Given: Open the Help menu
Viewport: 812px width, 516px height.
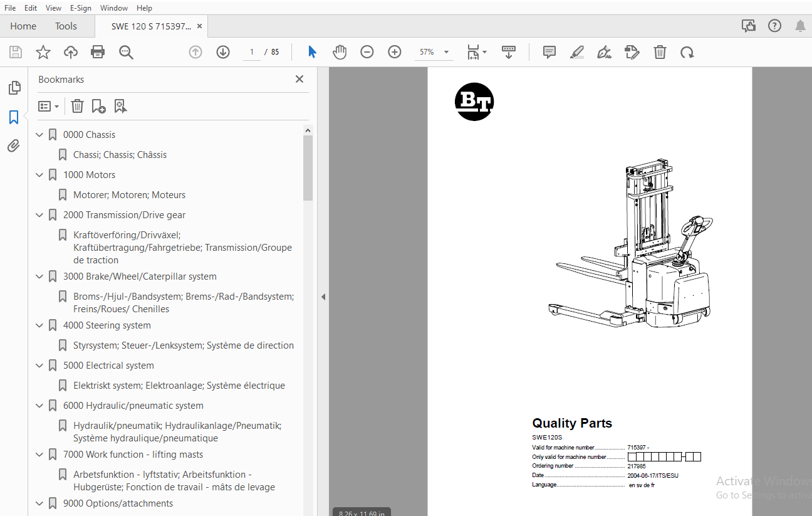Looking at the screenshot, I should (144, 8).
